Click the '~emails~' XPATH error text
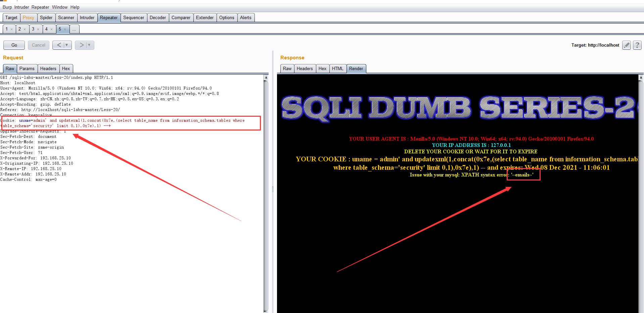644x313 pixels. coord(522,175)
